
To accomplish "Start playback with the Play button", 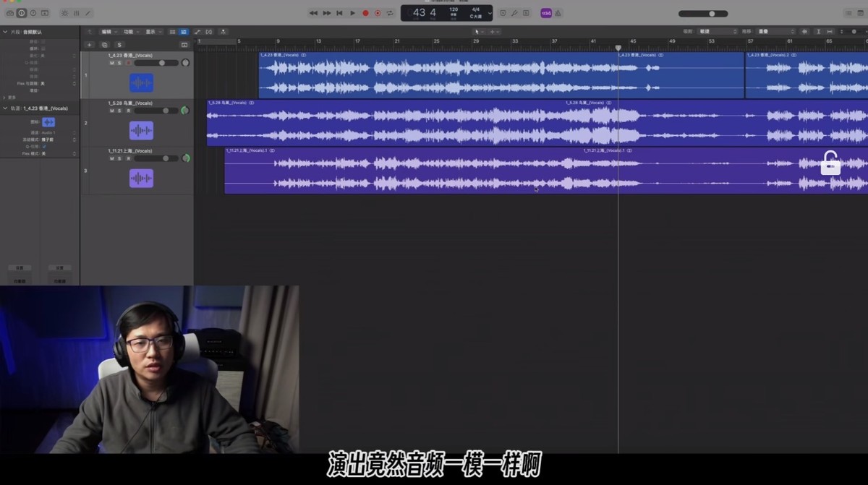I will point(352,13).
